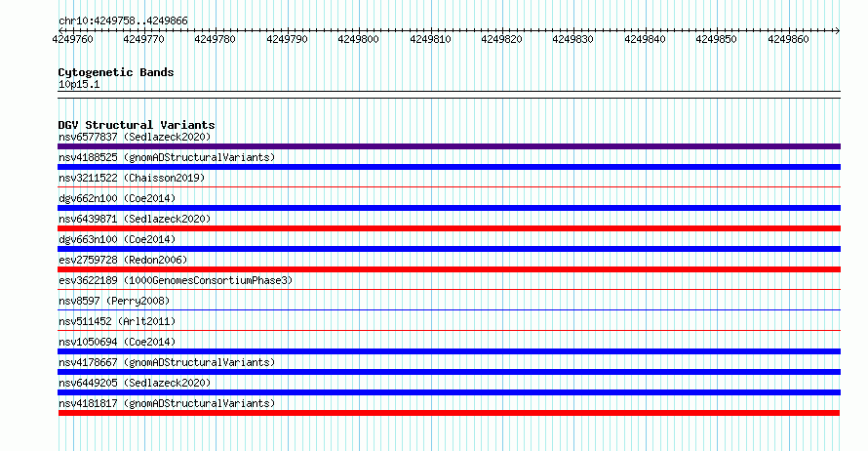Image resolution: width=868 pixels, height=451 pixels.
Task: Click the chr10:4249758..4249866 region label
Action: coord(123,21)
